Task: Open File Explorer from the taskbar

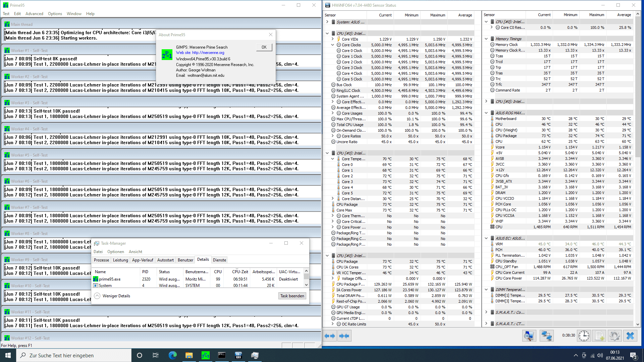Action: pos(189,355)
